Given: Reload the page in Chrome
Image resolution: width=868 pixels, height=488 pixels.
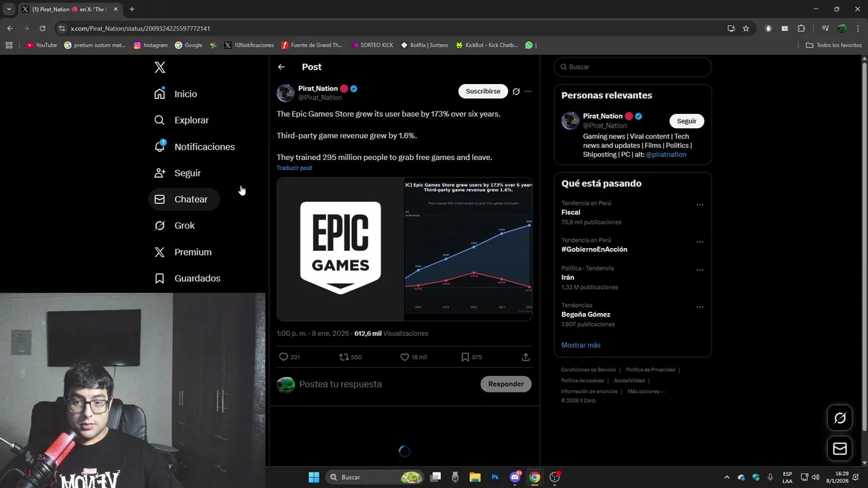Looking at the screenshot, I should [42, 28].
